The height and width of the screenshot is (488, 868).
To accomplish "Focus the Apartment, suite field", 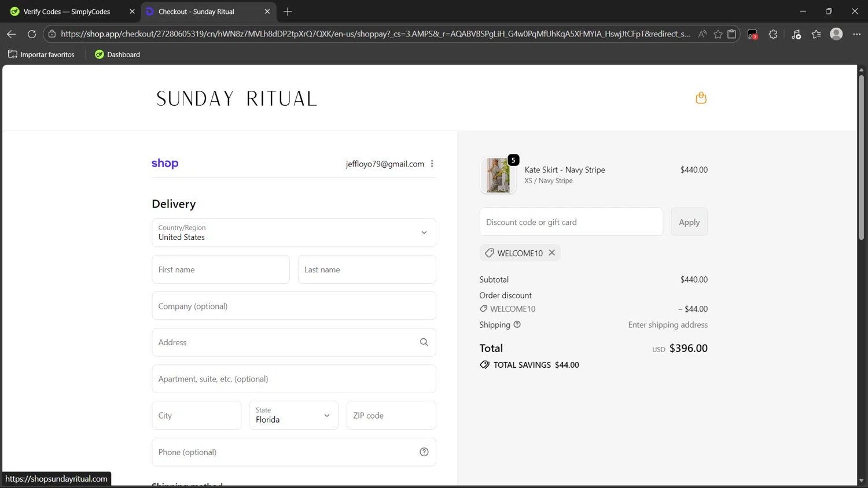I will (x=294, y=379).
